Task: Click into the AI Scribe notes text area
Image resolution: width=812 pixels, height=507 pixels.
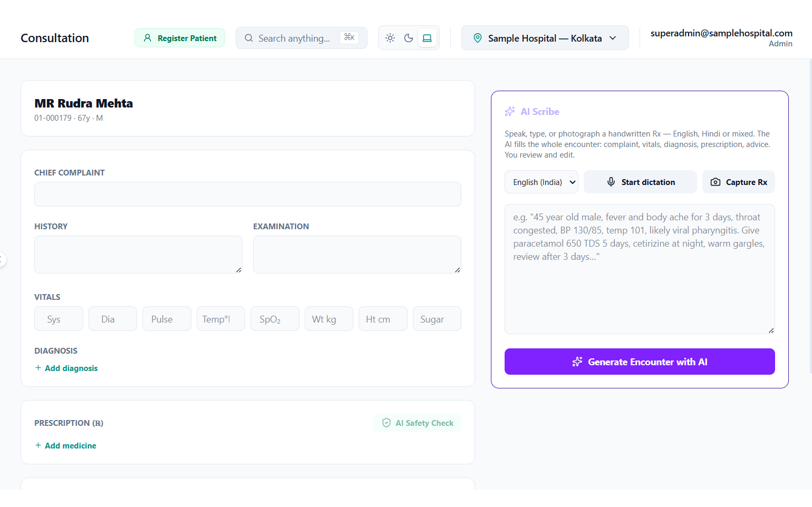Action: [640, 269]
